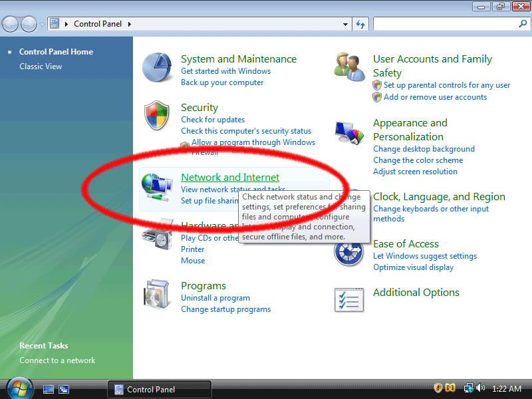Click the network tray icon
Viewport: 532px width, 399px height.
tap(469, 388)
